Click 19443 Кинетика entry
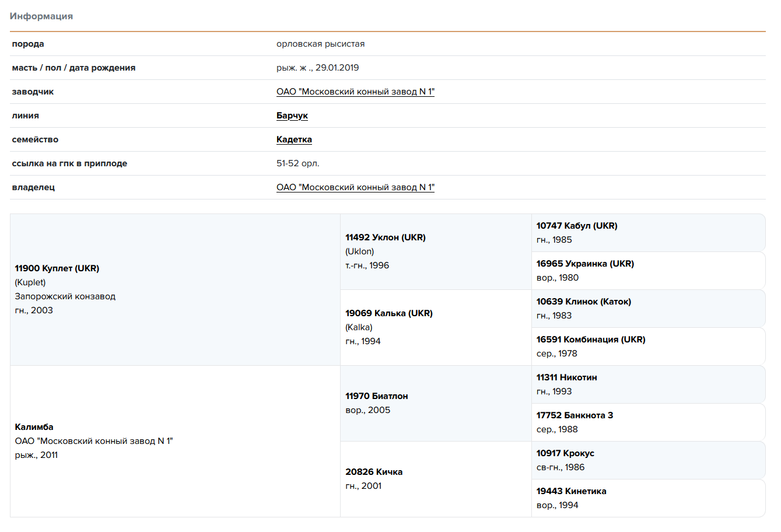Screen dimensions: 781x532 (x=571, y=491)
